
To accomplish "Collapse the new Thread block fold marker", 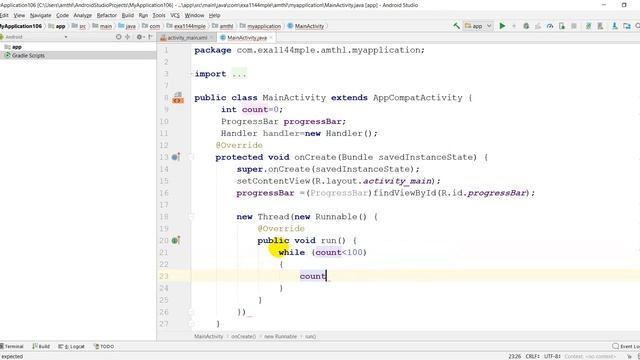I will [191, 217].
